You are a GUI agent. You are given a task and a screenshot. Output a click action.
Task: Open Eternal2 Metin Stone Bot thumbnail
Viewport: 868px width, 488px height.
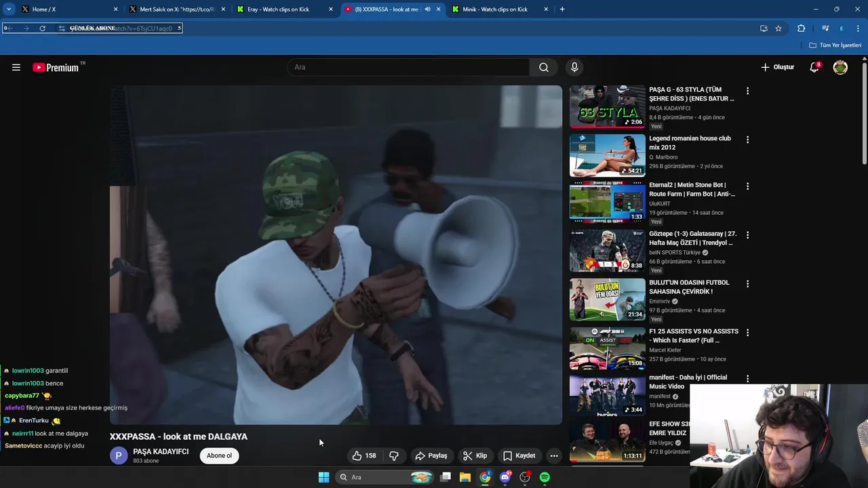(x=608, y=202)
